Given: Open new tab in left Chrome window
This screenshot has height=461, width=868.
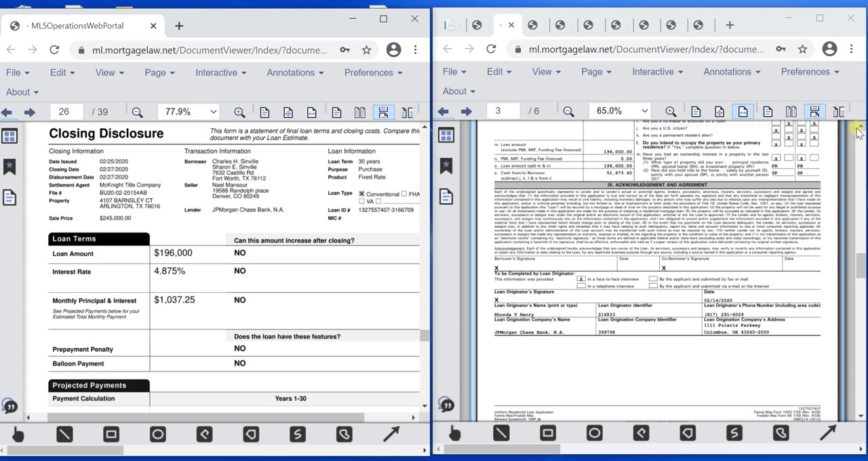Looking at the screenshot, I should [179, 26].
